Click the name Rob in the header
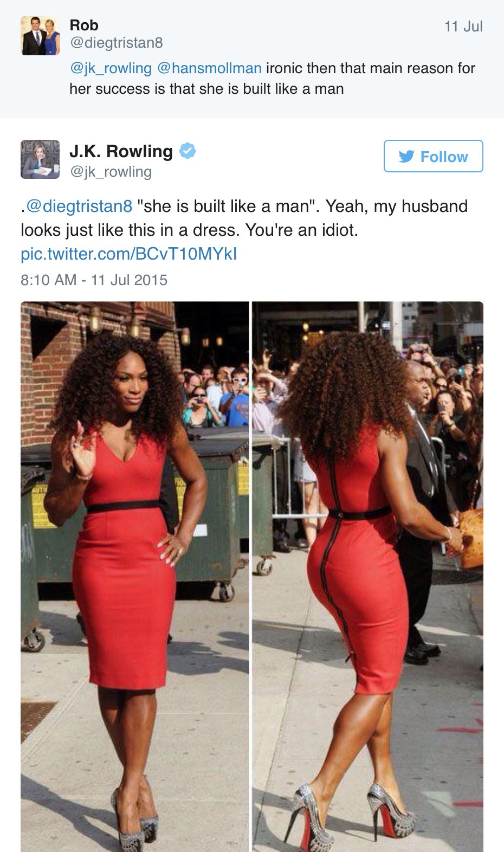504x852 pixels. [84, 25]
